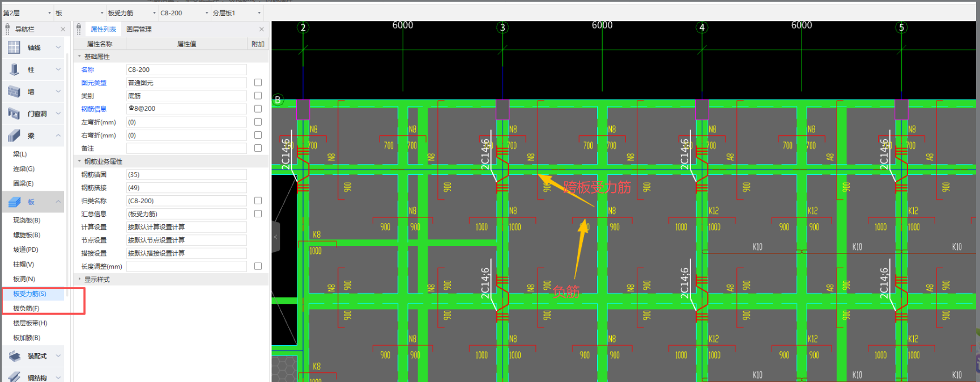980x382 pixels.
Task: Select 梁(L) in the navigation tree
Action: coord(20,154)
